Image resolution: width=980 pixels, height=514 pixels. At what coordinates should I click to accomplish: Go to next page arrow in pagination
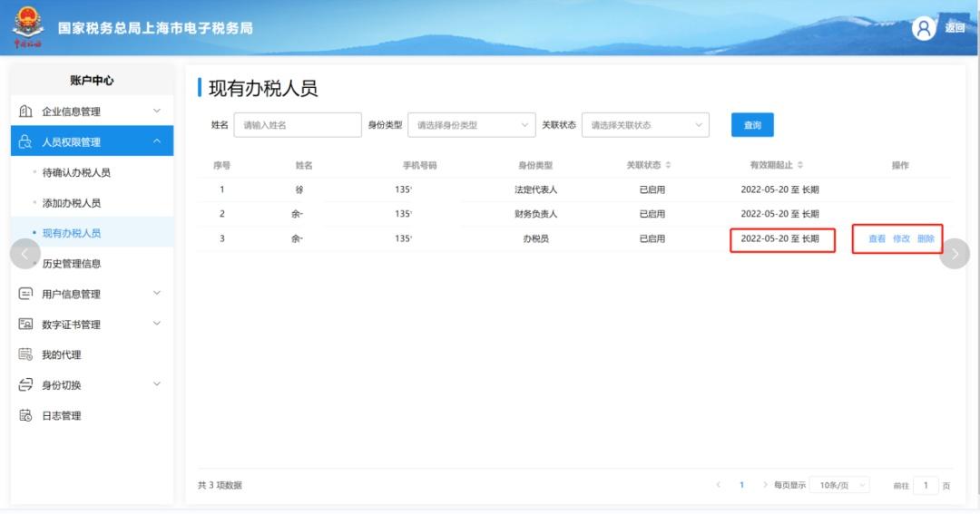(765, 485)
